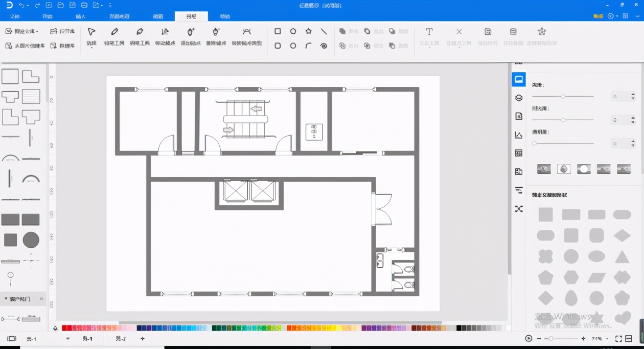
Task: Choose the pen tool in ribbon
Action: point(140,32)
